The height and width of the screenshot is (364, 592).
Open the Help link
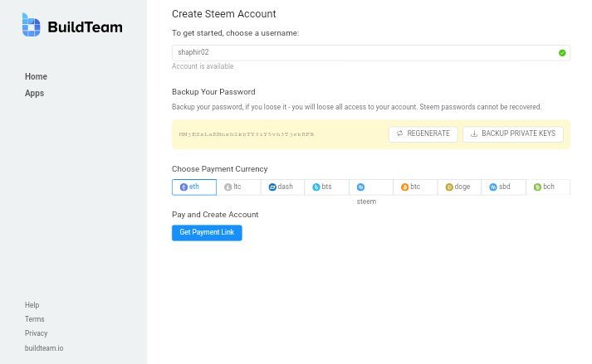tap(32, 305)
